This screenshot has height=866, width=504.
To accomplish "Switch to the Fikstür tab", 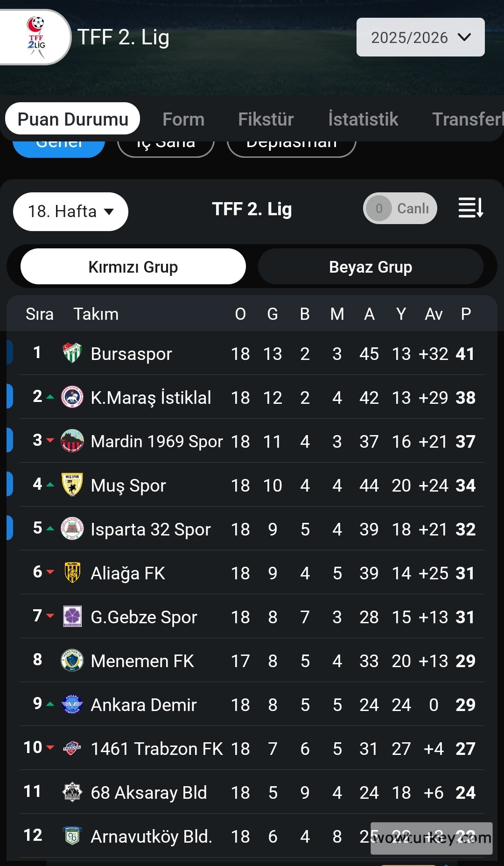I will pyautogui.click(x=266, y=119).
